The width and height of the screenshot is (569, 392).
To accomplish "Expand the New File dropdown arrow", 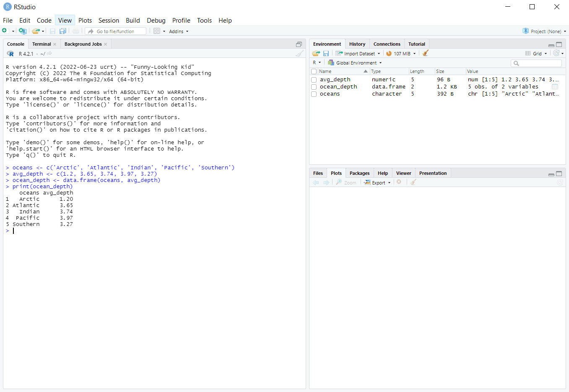I will [x=13, y=31].
